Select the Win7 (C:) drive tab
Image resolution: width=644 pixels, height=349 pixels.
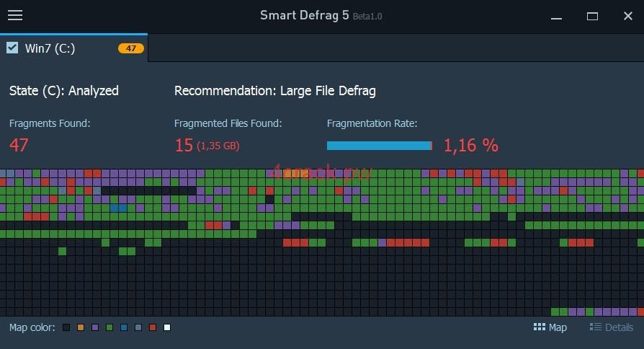(74, 48)
